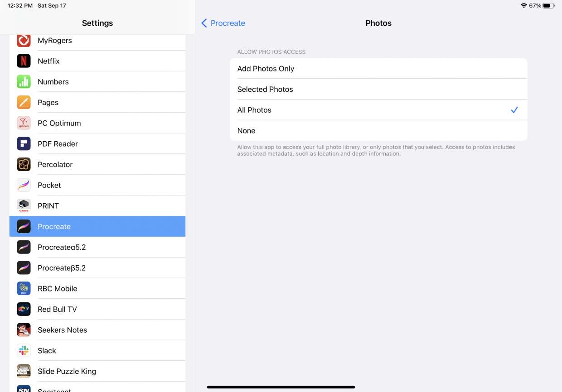Tap the Pages app icon
This screenshot has width=562, height=392.
click(24, 102)
